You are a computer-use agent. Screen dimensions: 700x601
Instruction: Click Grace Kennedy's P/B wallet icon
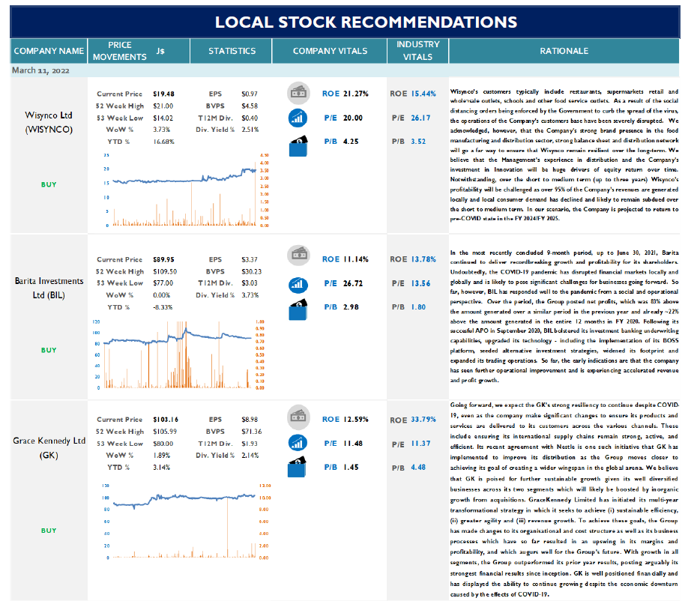298,467
